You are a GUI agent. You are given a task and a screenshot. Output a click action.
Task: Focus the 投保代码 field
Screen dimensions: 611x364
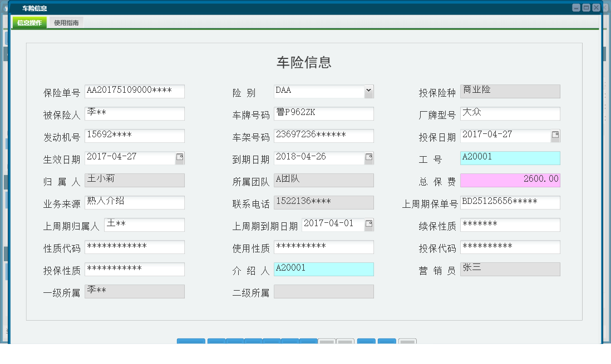point(510,247)
